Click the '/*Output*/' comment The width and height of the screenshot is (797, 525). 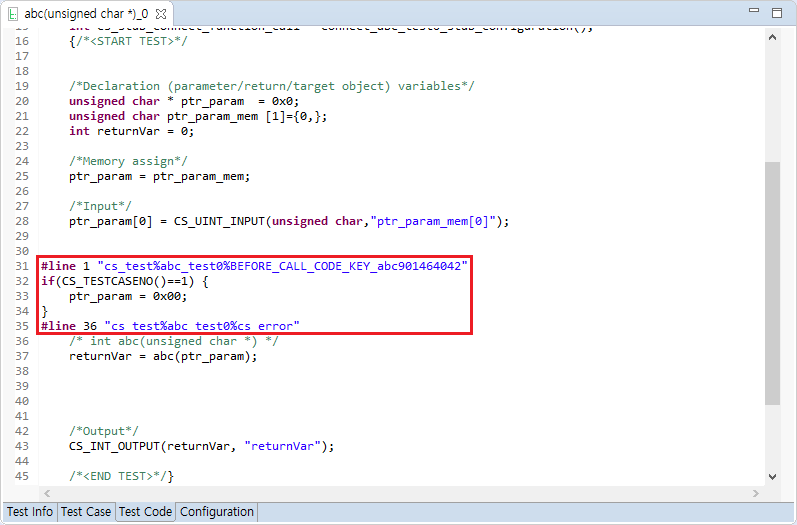tap(104, 431)
